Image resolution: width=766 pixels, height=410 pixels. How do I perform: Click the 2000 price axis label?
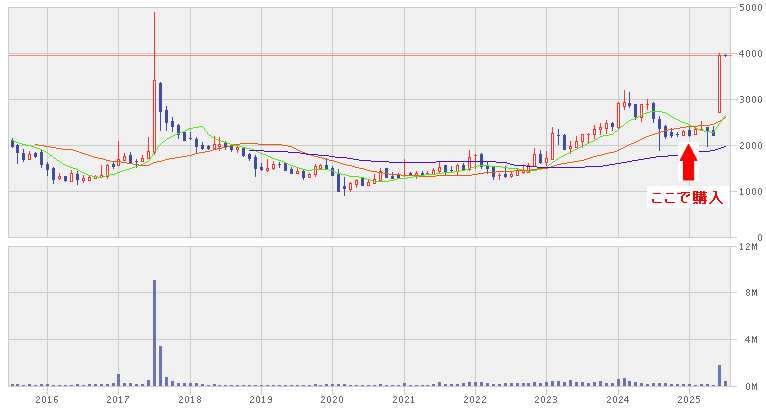click(x=751, y=145)
